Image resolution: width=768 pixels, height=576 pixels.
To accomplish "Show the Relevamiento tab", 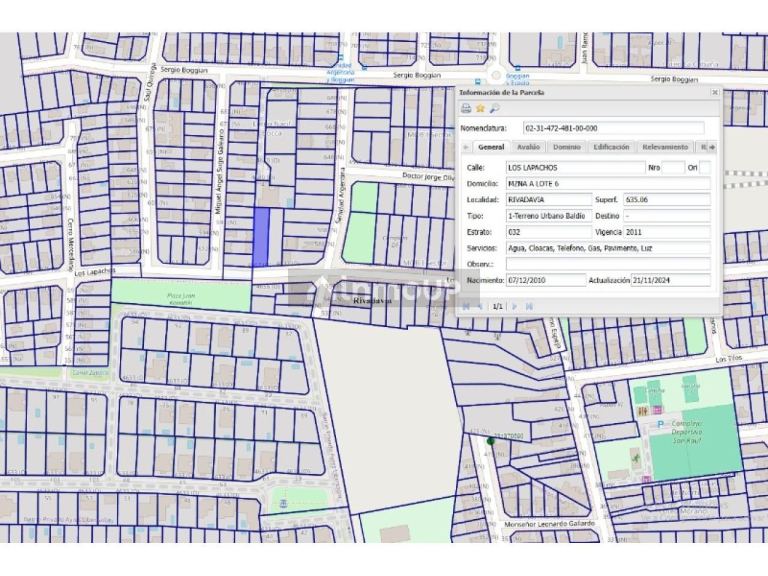I will point(665,147).
